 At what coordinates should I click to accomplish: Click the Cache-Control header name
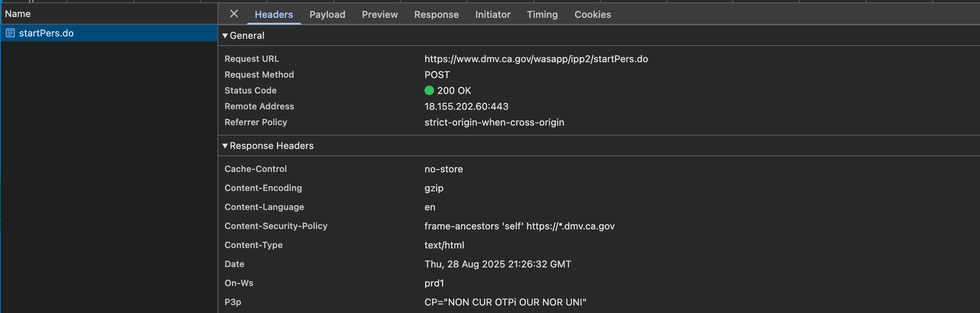click(256, 169)
